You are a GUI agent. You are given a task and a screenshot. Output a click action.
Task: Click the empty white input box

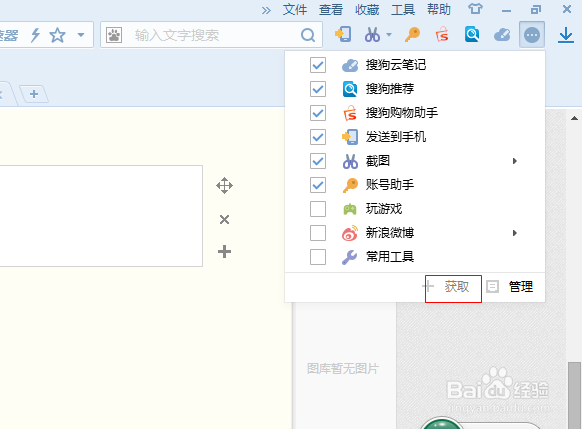coord(101,216)
